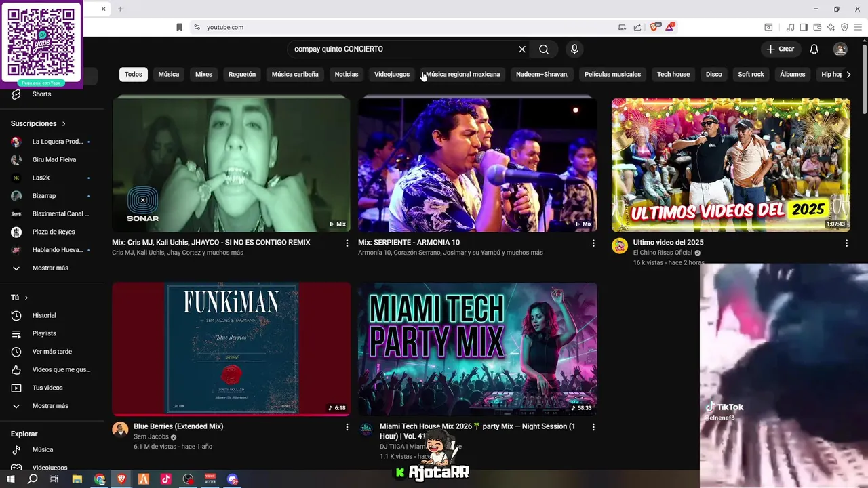Select the Soft rock chip
868x488 pixels.
(x=751, y=75)
